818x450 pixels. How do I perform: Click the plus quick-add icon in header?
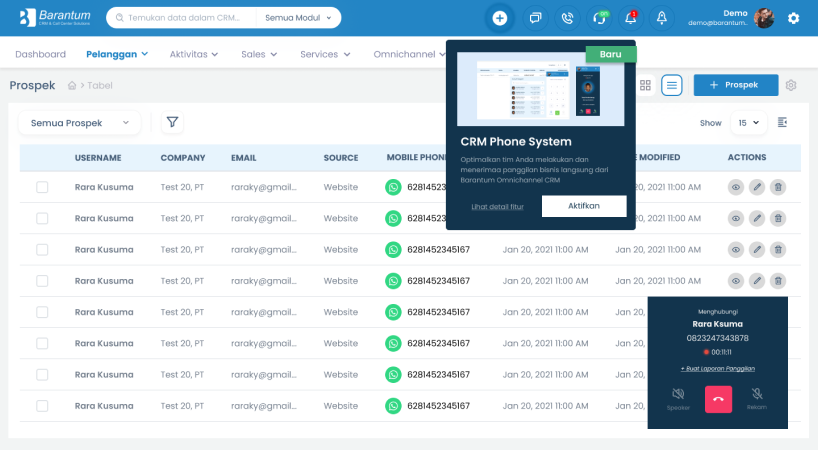(x=499, y=18)
